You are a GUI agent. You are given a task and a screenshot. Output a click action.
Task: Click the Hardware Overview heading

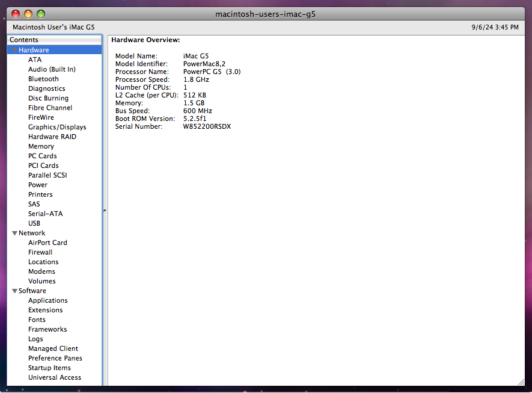tap(145, 40)
